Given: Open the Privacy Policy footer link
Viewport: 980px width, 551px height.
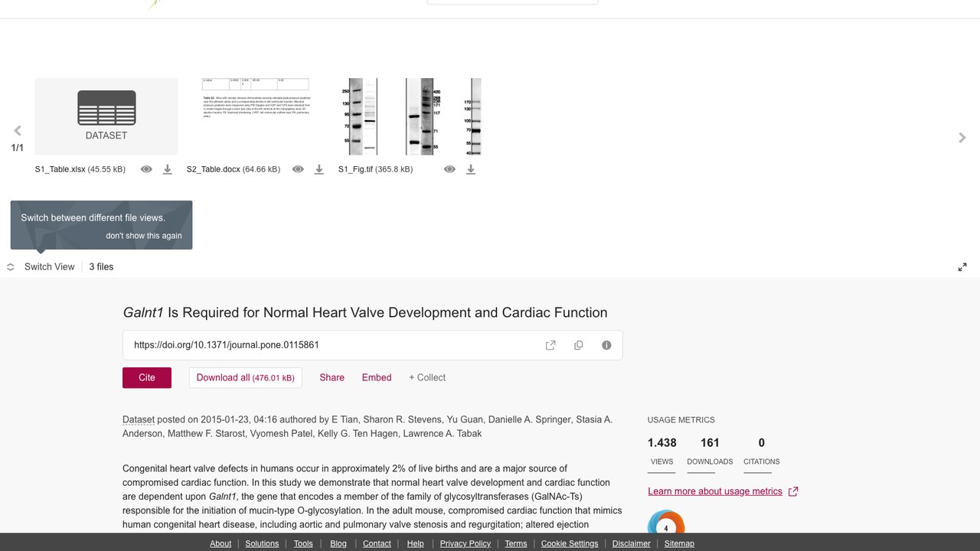Looking at the screenshot, I should (465, 543).
